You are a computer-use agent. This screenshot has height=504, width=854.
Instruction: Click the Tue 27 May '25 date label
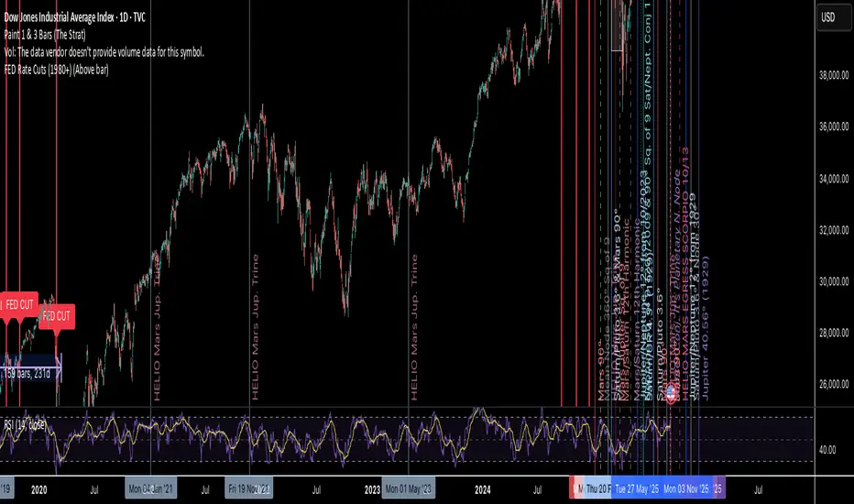pyautogui.click(x=636, y=489)
